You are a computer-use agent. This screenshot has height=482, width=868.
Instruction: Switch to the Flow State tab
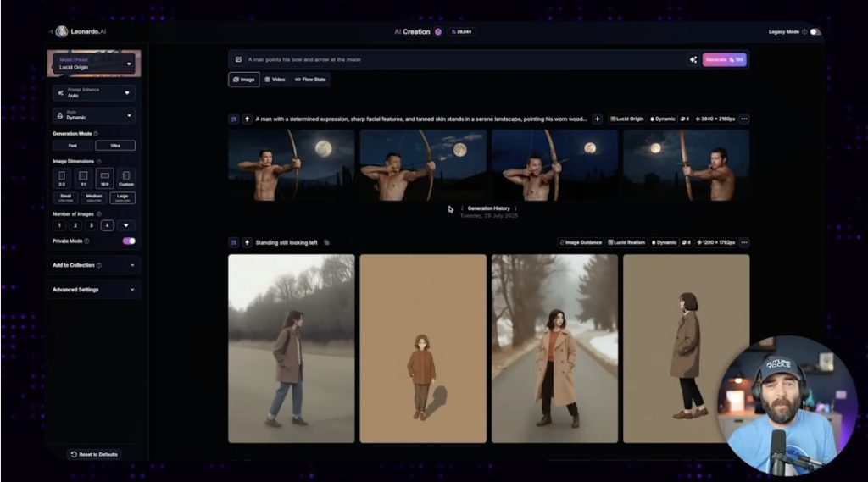click(310, 80)
